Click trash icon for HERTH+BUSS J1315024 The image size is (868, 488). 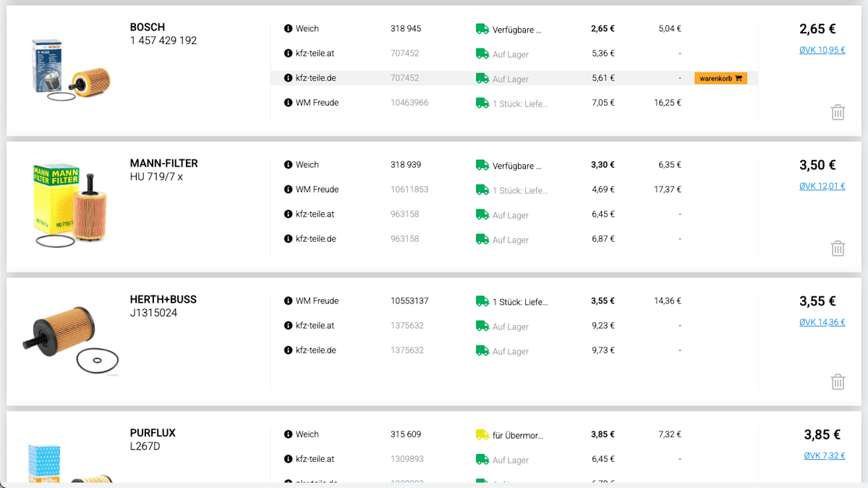[x=838, y=382]
